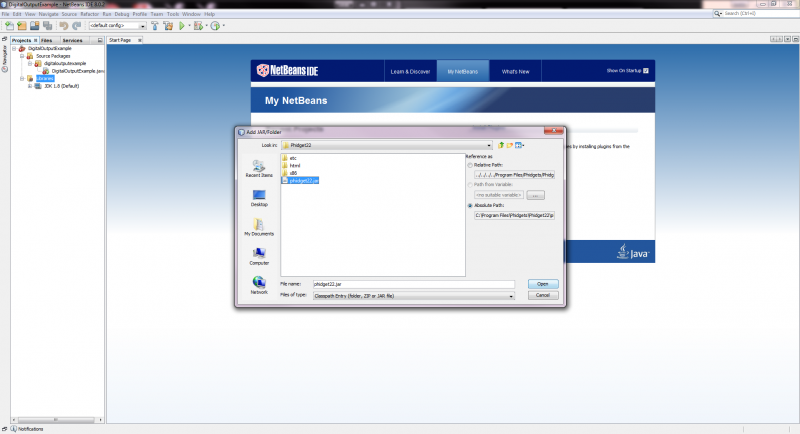Click the Open Project toolbar icon
This screenshot has height=434, width=800.
[x=35, y=25]
